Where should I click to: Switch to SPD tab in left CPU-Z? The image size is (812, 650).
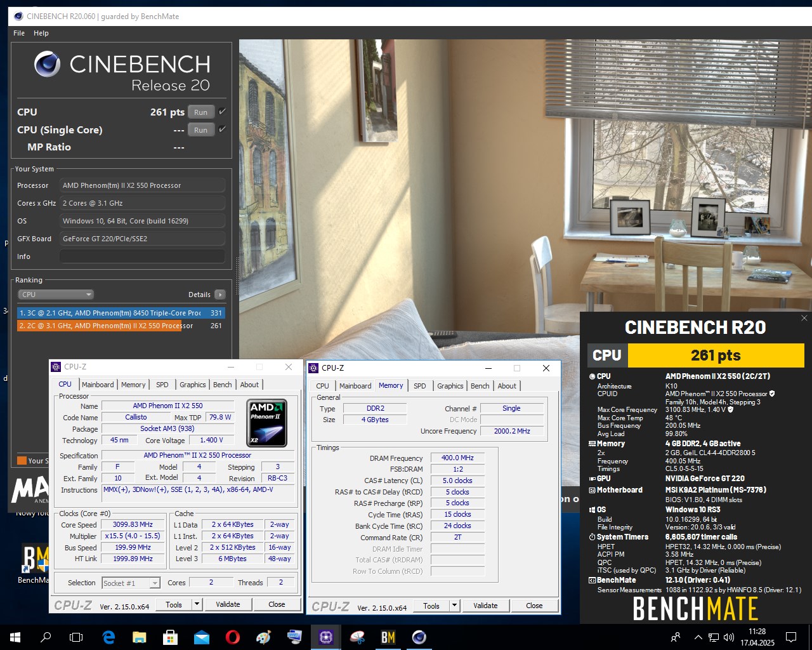click(x=162, y=385)
